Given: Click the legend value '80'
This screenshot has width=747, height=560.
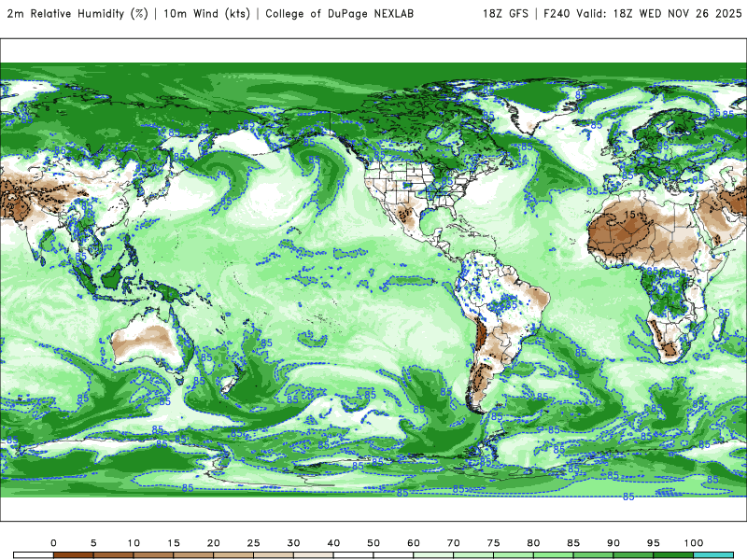Looking at the screenshot, I should click(x=533, y=543).
